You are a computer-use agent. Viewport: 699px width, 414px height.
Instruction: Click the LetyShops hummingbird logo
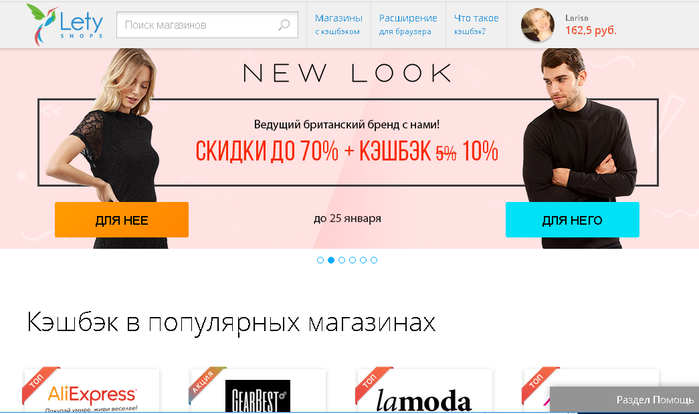coord(65,24)
